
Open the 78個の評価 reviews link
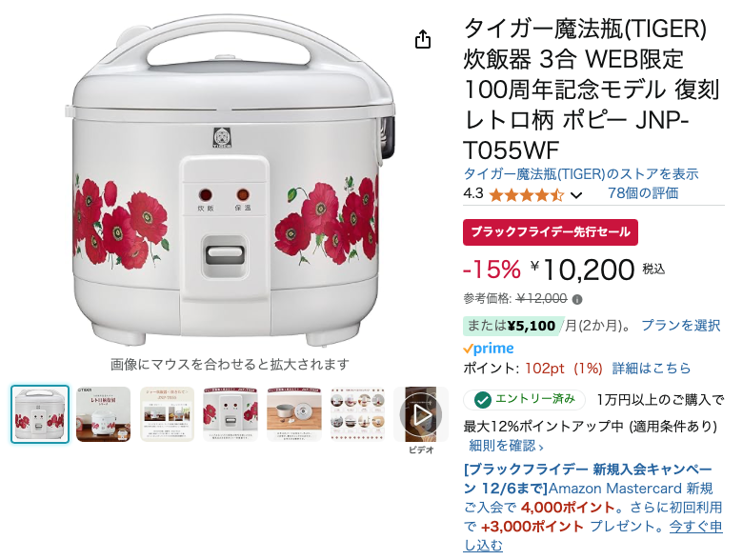click(643, 193)
